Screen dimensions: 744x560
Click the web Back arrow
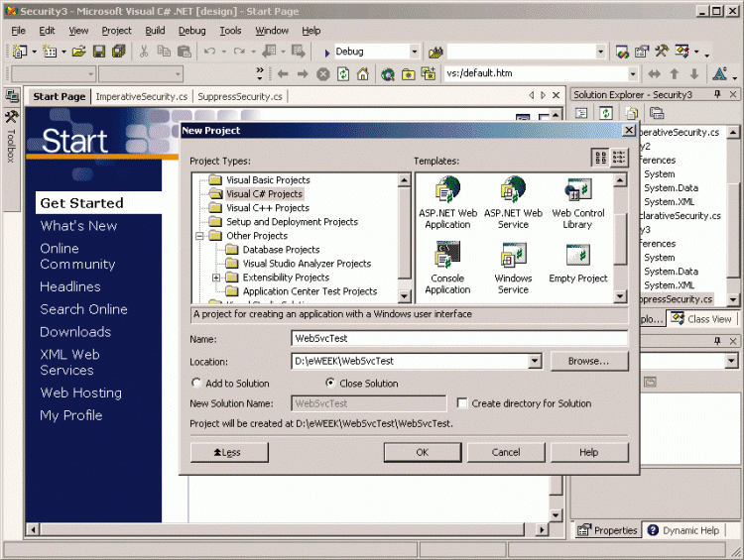coord(283,74)
